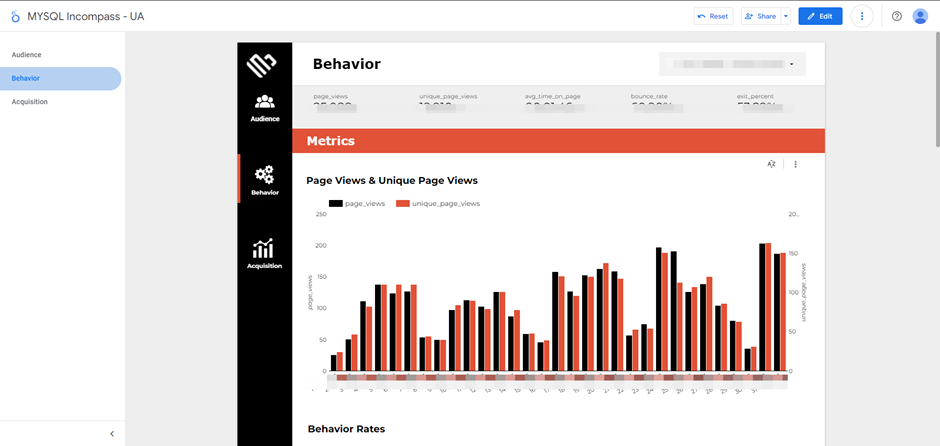This screenshot has width=940, height=446.
Task: Click the Reset button
Action: 713,16
